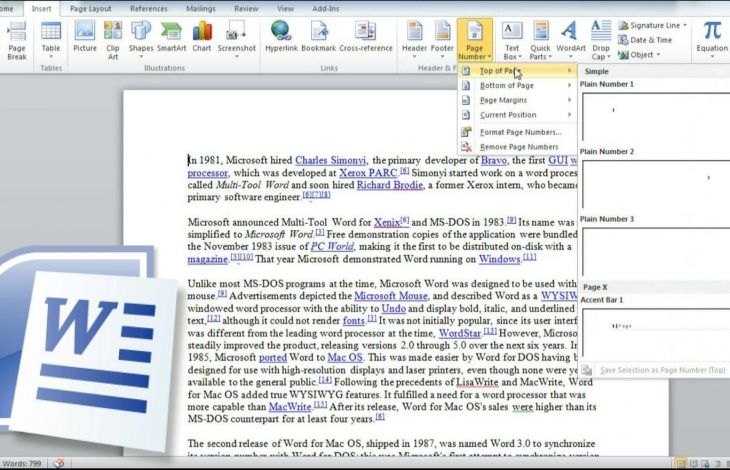
Task: Click Save Selection as Page Number (Top)
Action: point(656,370)
